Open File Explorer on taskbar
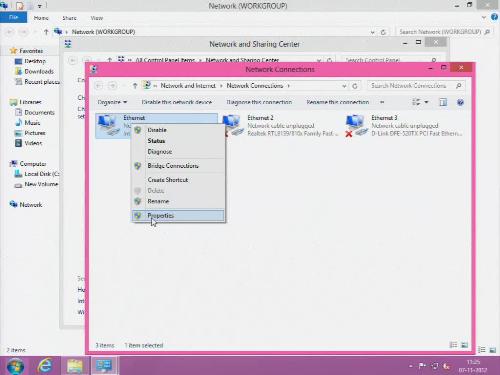This screenshot has height=375, width=500. coord(75,366)
